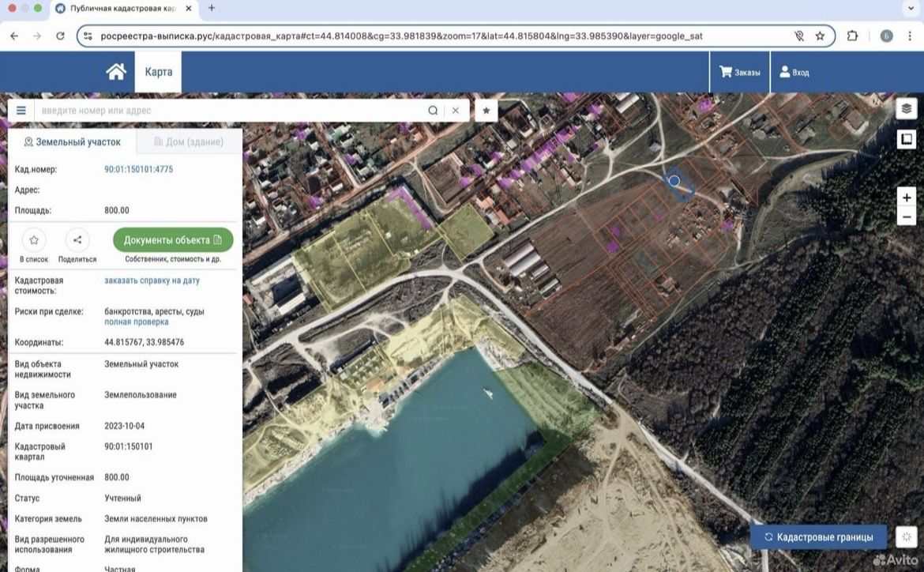Open a new browser tab

click(212, 8)
